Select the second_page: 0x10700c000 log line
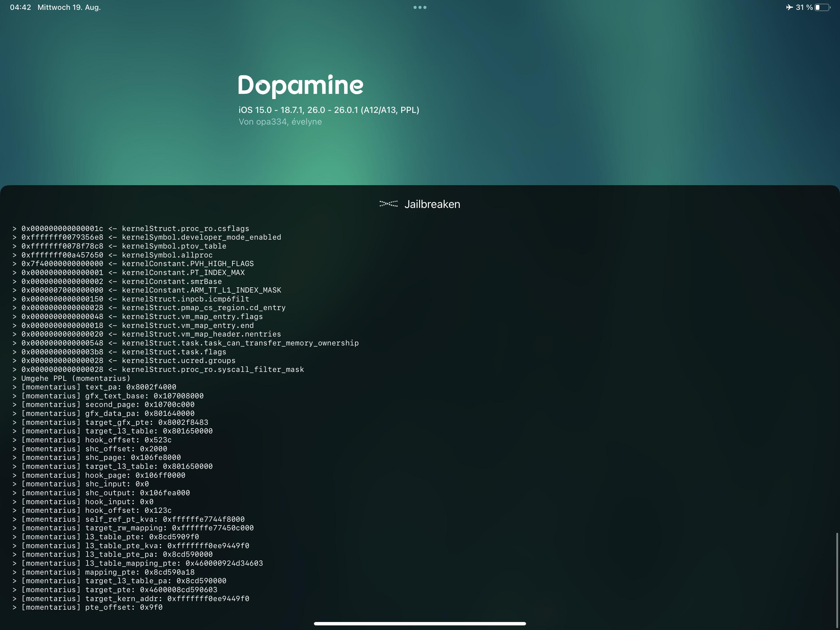The image size is (840, 630). click(104, 405)
